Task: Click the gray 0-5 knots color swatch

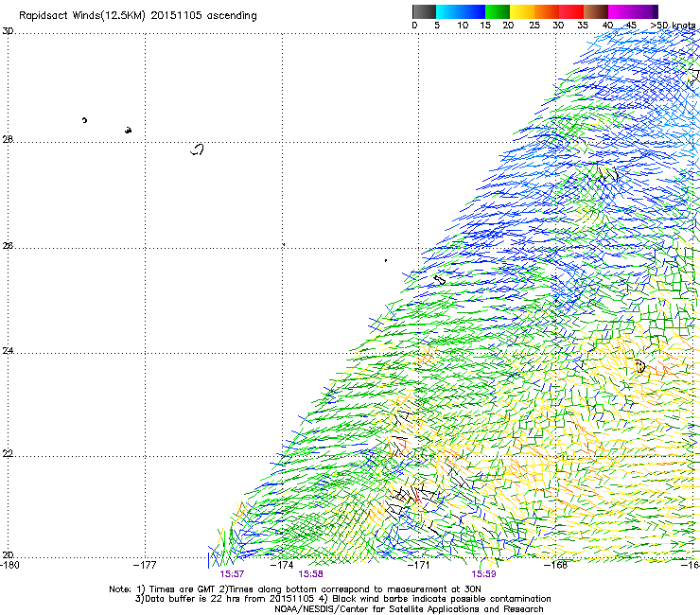Action: click(x=424, y=11)
